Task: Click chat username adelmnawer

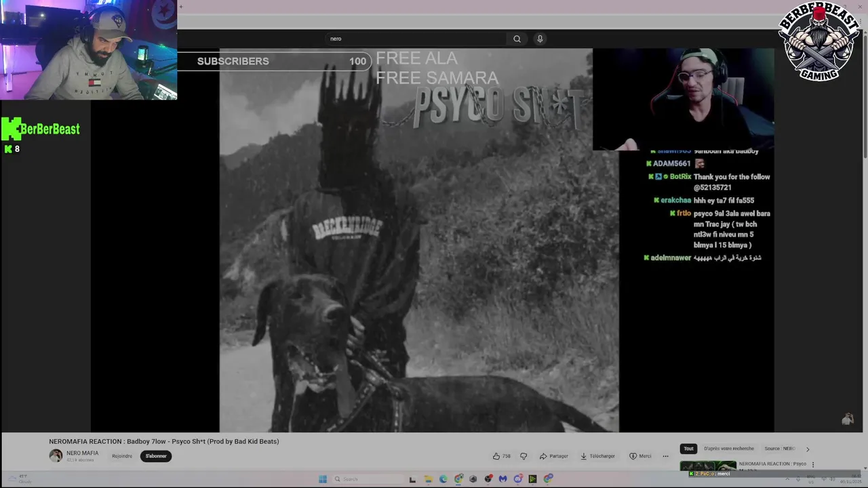Action: [x=671, y=258]
